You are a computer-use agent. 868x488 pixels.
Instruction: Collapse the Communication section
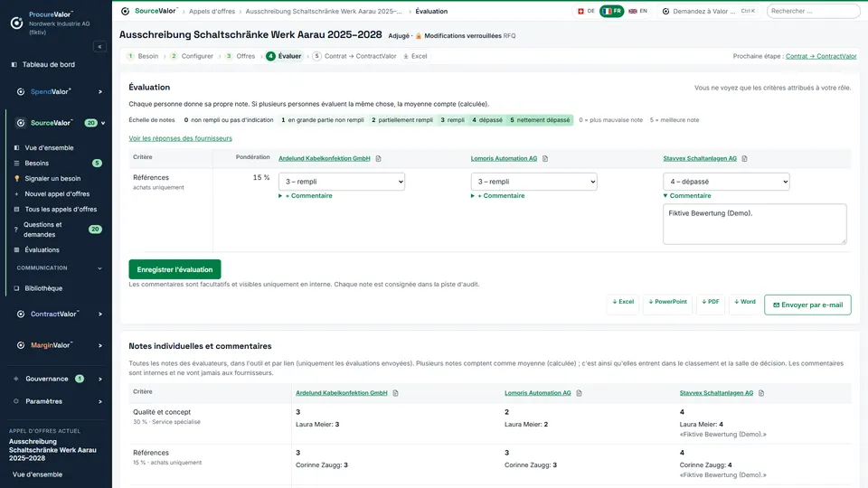coord(99,268)
